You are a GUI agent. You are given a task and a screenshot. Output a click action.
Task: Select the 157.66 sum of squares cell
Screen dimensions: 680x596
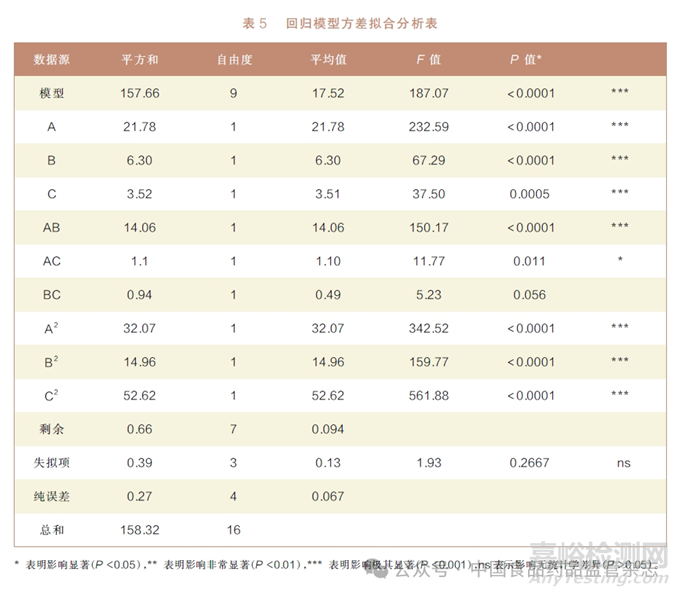tap(139, 94)
